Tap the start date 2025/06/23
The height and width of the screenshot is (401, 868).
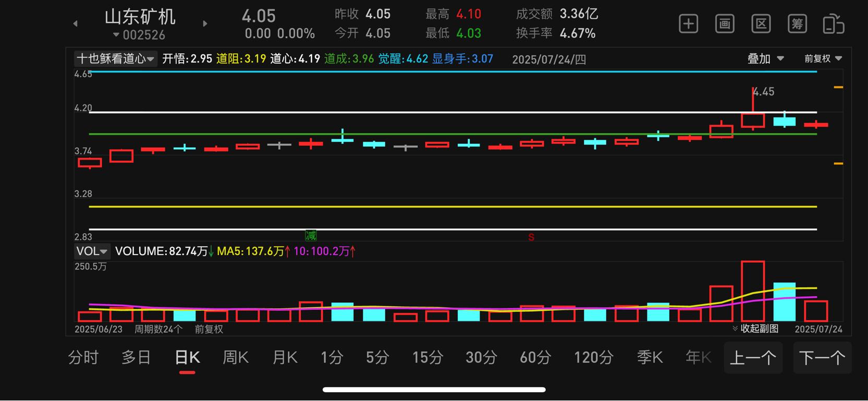click(99, 329)
